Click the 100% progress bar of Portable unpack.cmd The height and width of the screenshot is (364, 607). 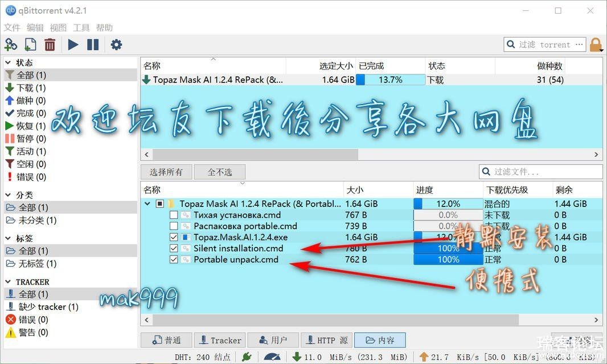(448, 259)
